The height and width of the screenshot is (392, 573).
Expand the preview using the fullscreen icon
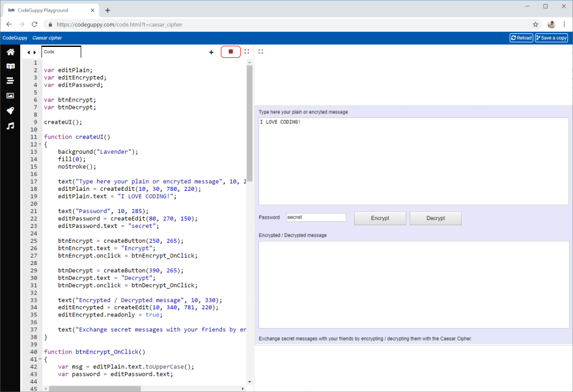point(260,51)
